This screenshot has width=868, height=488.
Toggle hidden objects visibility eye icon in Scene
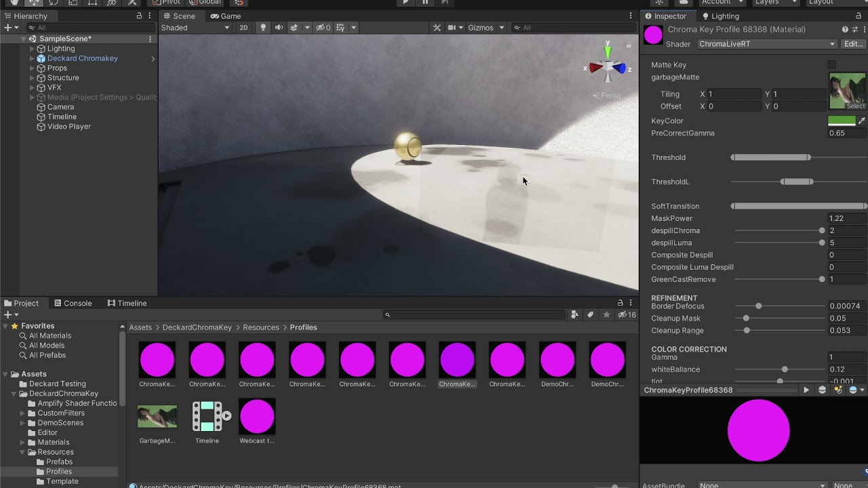point(323,28)
